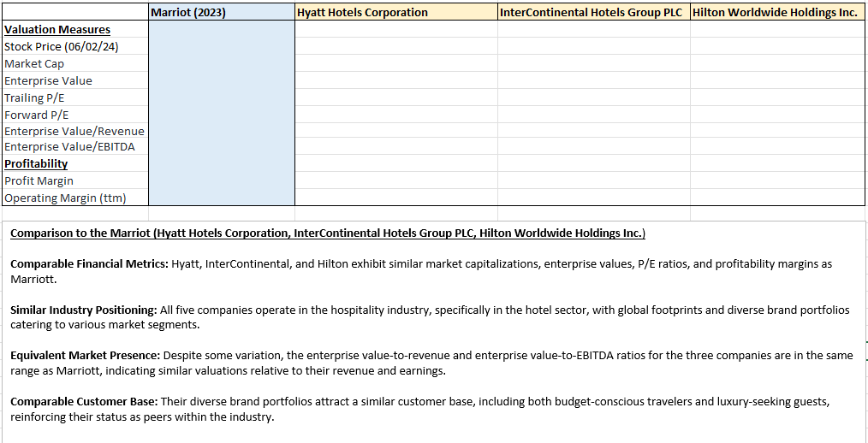Select the Marriot (2023) header cell
The height and width of the screenshot is (443, 868).
tap(222, 12)
